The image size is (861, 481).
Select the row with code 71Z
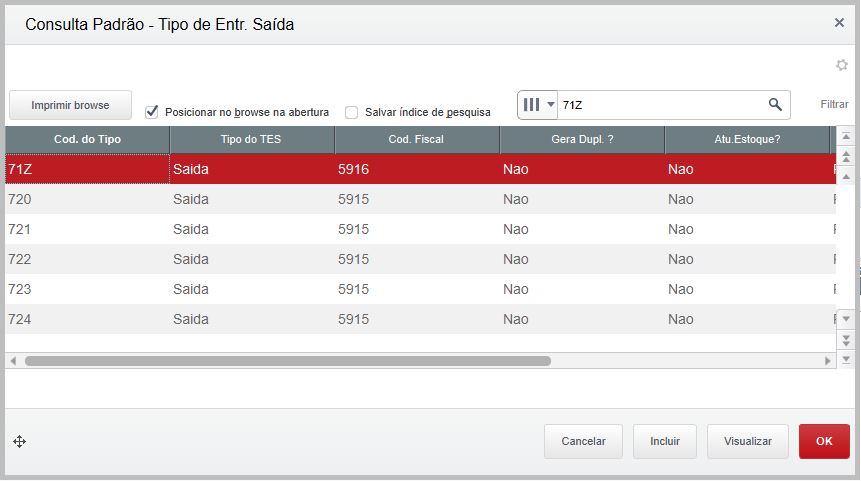(x=420, y=169)
